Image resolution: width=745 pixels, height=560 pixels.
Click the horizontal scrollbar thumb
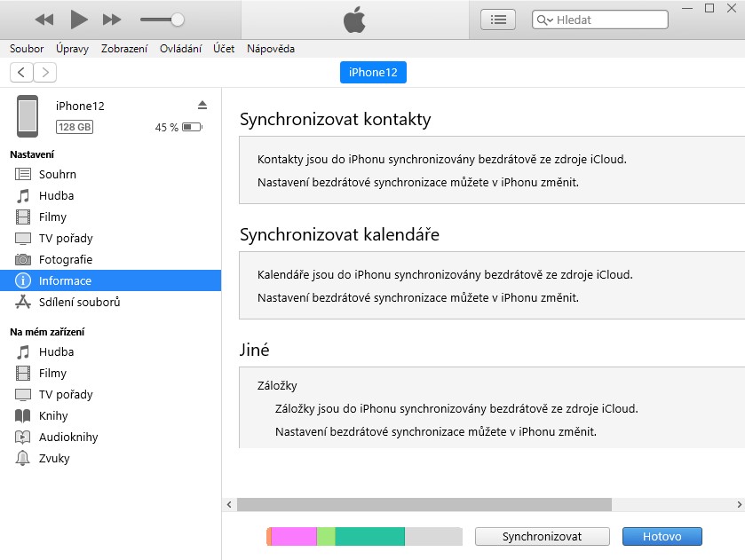pyautogui.click(x=424, y=504)
